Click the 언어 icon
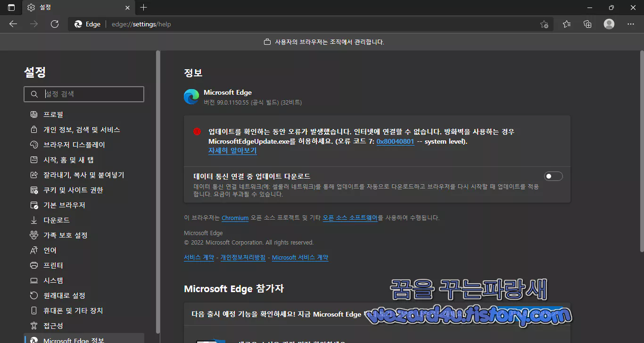 34,250
